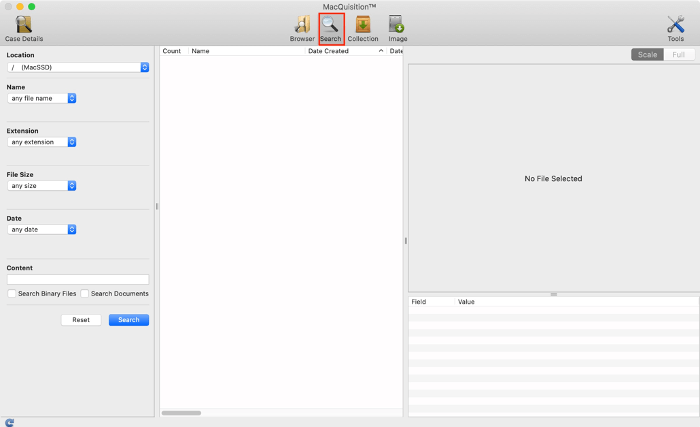Viewport: 700px width, 427px height.
Task: Expand the 'any size' File Size dropdown
Action: pos(42,185)
